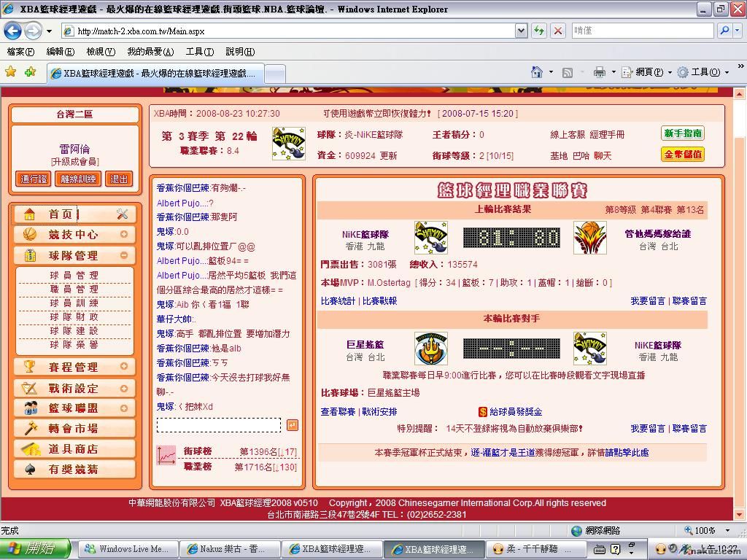Screen dimensions: 747x560
Task: Click the IE Home toolbar icon
Action: [x=537, y=72]
